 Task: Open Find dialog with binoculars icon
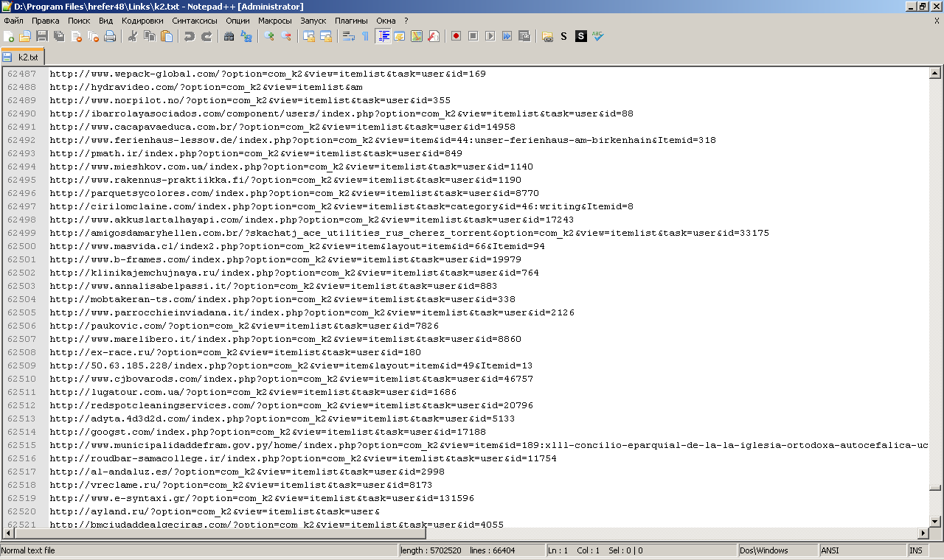tap(229, 36)
